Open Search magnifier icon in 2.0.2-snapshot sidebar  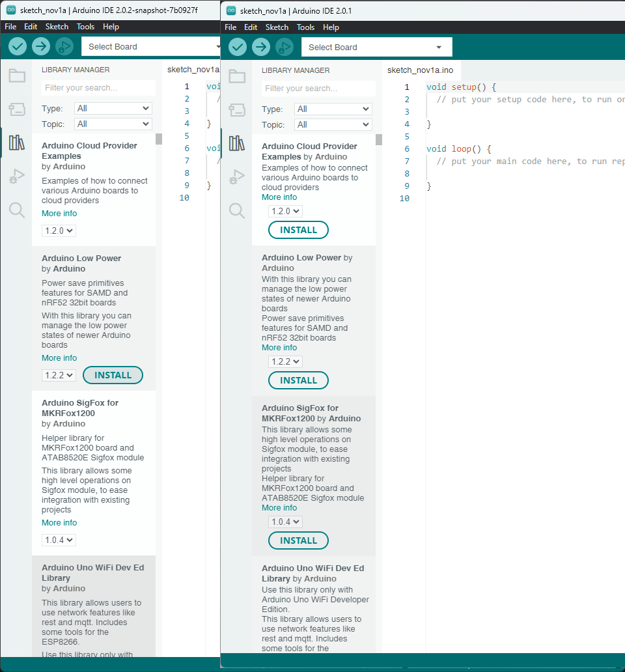tap(17, 210)
